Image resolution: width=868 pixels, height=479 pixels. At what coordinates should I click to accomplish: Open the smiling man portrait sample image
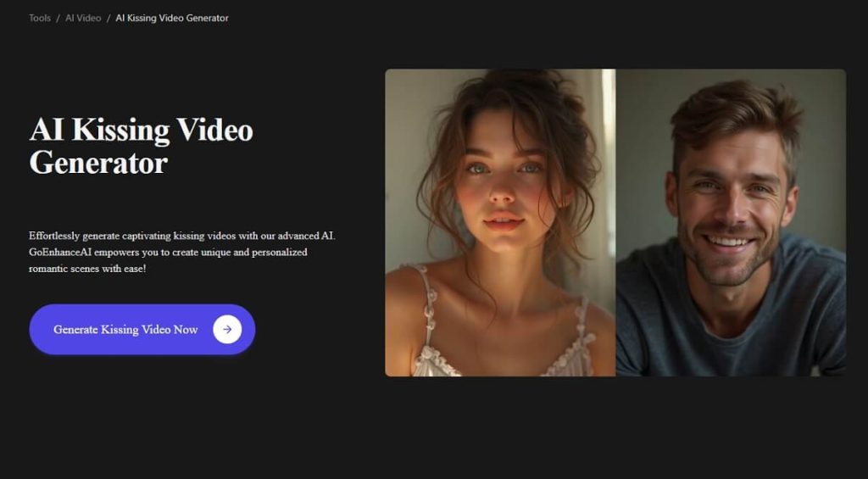coord(731,223)
